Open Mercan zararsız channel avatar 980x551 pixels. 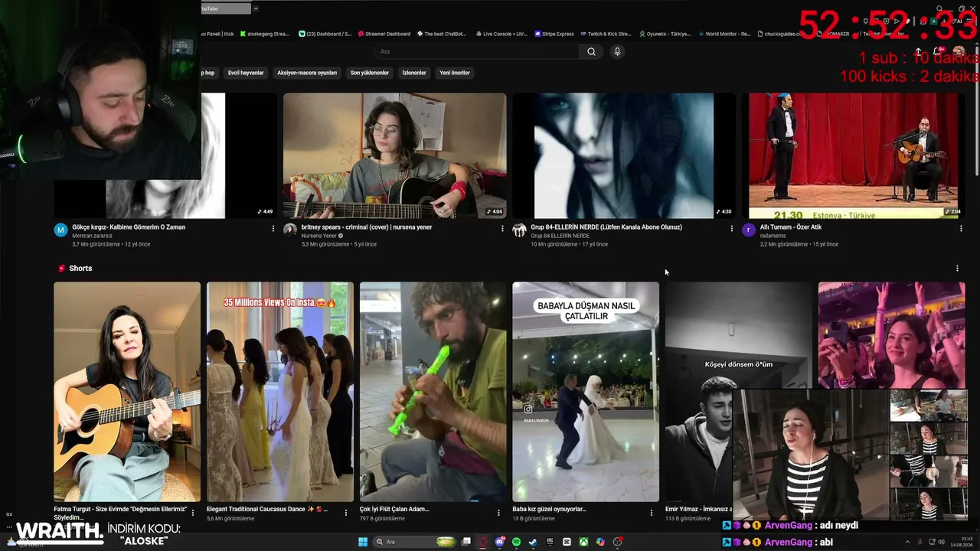pos(61,230)
